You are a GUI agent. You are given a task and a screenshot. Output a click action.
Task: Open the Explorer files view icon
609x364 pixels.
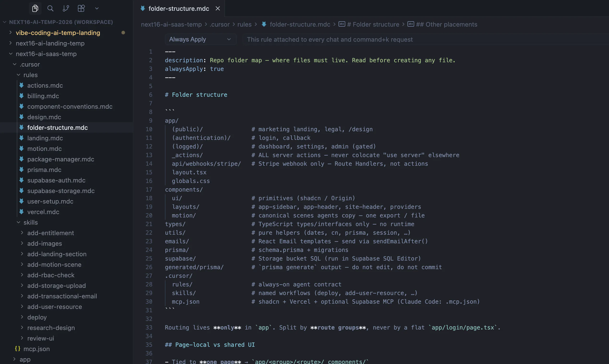(x=35, y=8)
